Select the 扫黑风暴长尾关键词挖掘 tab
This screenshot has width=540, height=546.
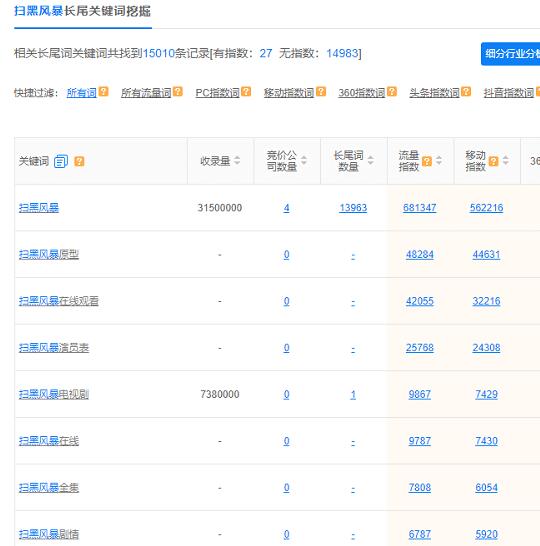(x=83, y=11)
